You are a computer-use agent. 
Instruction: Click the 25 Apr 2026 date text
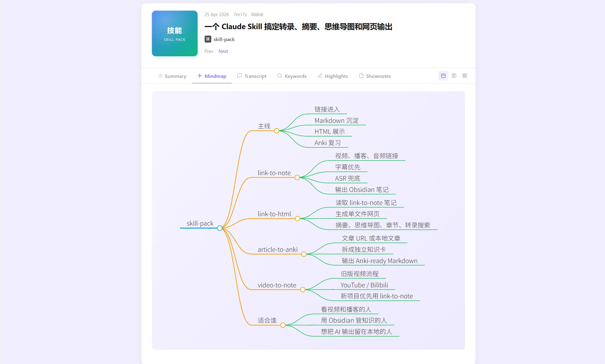tap(217, 15)
